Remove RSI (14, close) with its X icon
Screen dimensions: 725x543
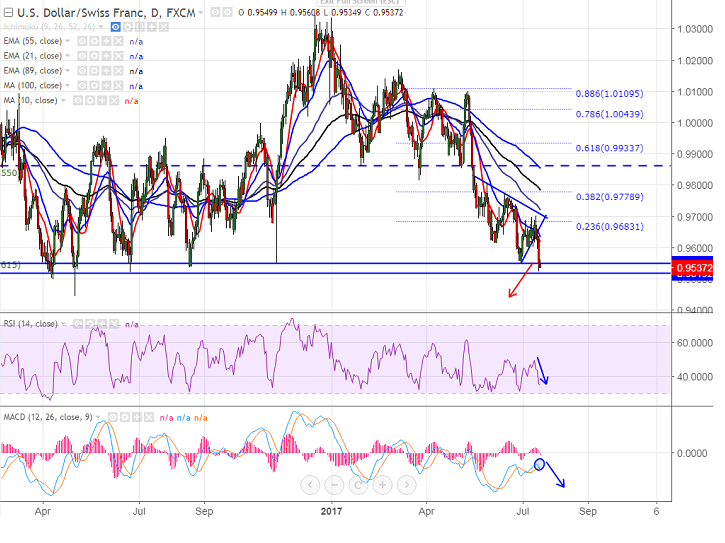[114, 324]
